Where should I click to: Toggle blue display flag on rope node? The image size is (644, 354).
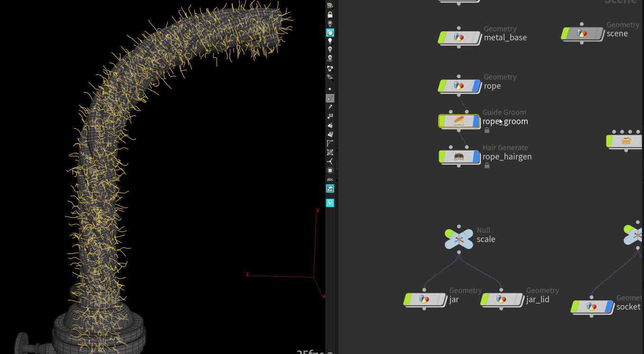click(x=476, y=86)
